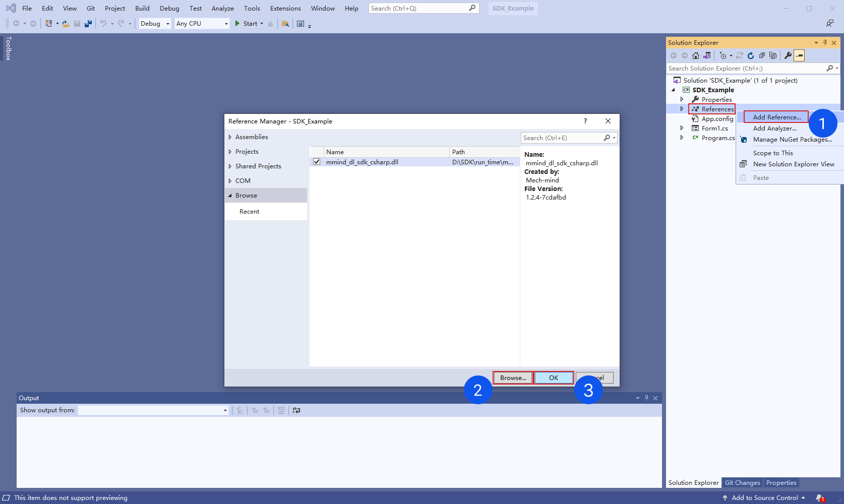844x504 pixels.
Task: Click the Reference Manager help question mark
Action: click(x=585, y=121)
